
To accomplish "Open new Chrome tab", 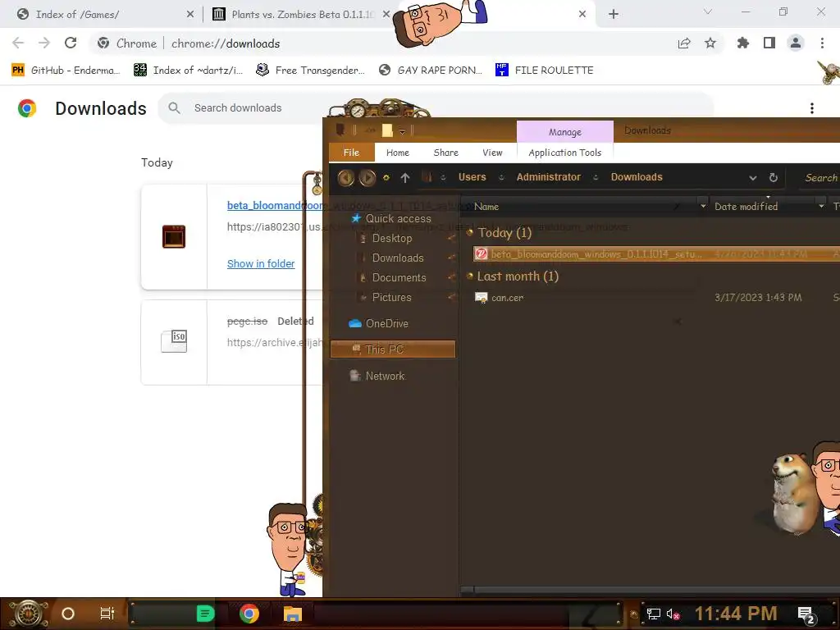I will [614, 14].
